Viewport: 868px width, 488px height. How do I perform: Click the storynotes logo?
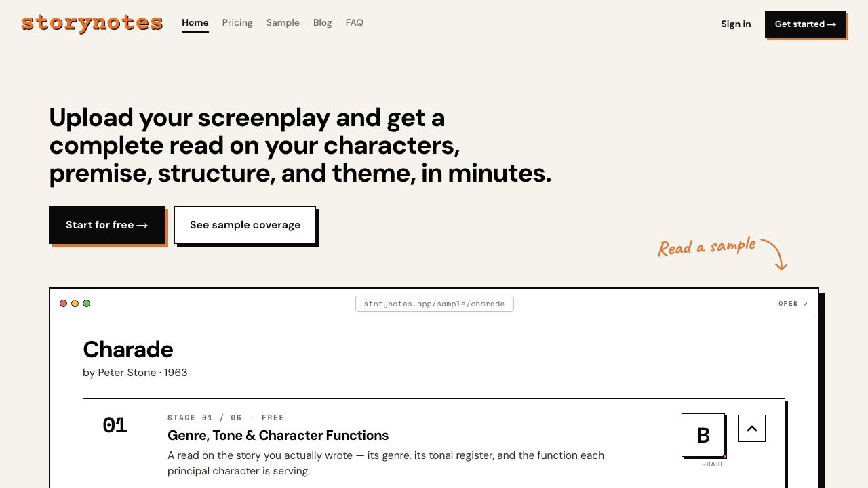click(92, 23)
